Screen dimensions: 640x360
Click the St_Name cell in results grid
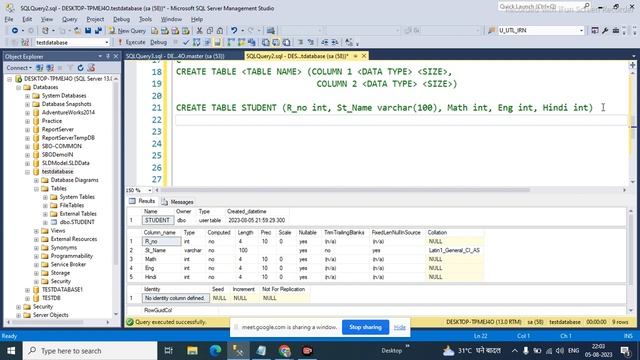pos(162,250)
